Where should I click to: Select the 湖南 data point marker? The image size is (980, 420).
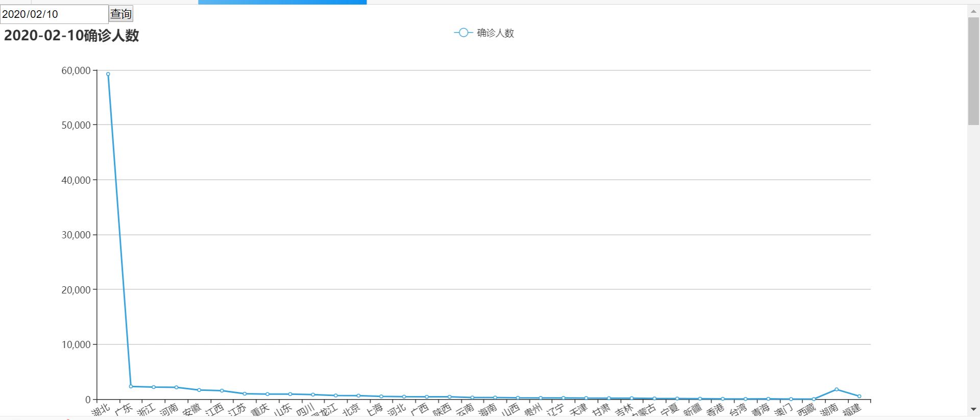pyautogui.click(x=837, y=389)
